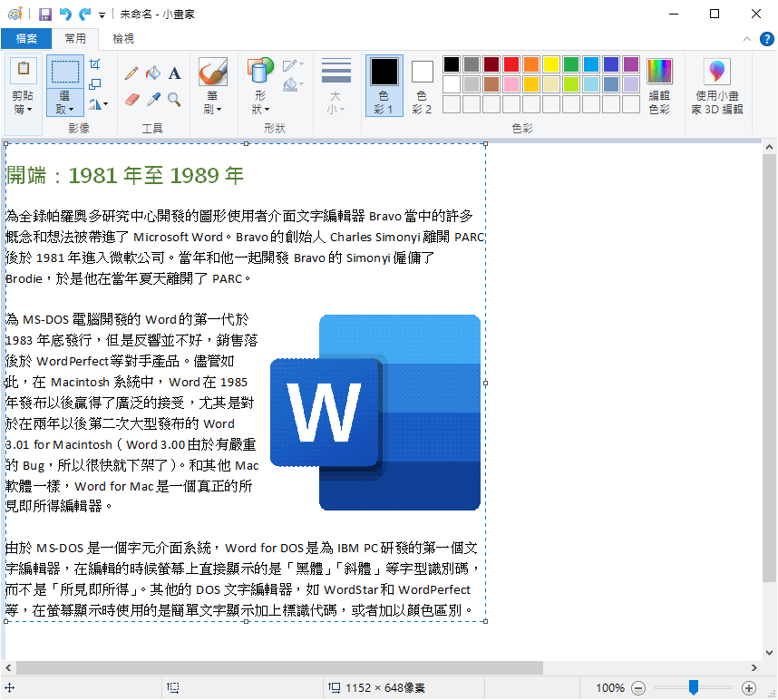Pick the black color swatch
The height and width of the screenshot is (700, 778).
tap(452, 64)
